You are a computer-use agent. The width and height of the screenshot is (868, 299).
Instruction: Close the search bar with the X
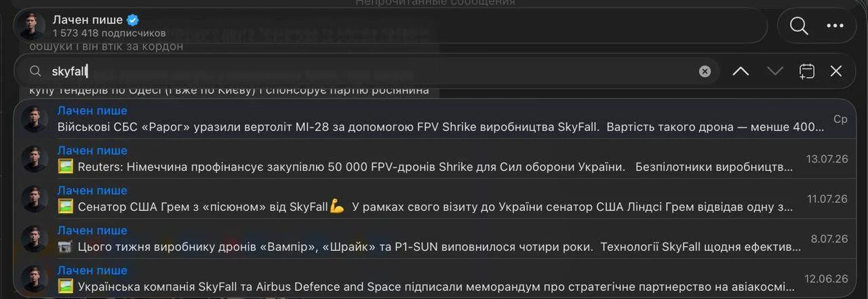pos(836,71)
